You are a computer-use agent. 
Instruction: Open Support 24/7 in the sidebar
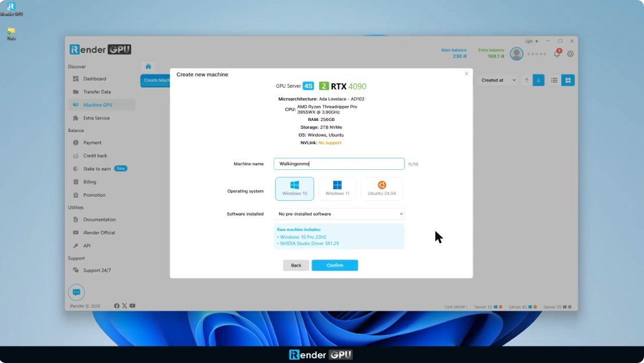click(102, 270)
